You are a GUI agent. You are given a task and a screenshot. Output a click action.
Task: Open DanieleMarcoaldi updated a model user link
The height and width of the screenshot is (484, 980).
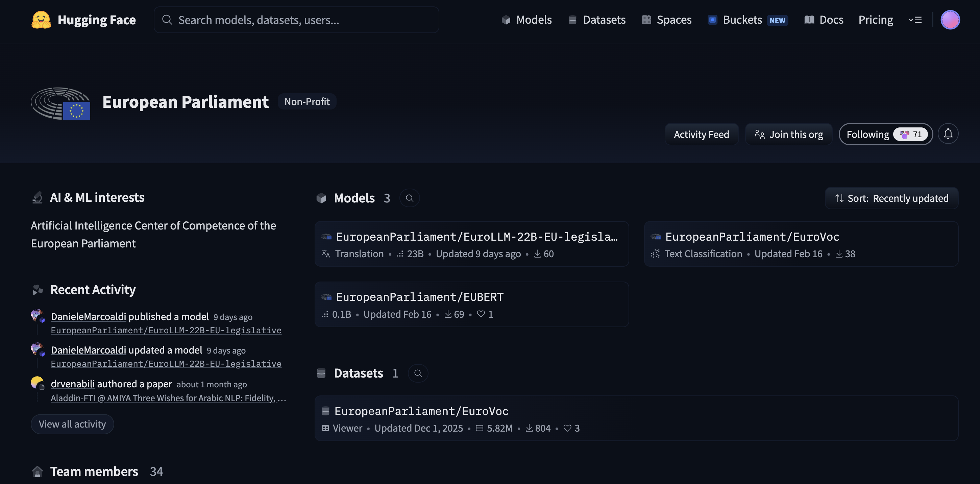[x=88, y=350]
